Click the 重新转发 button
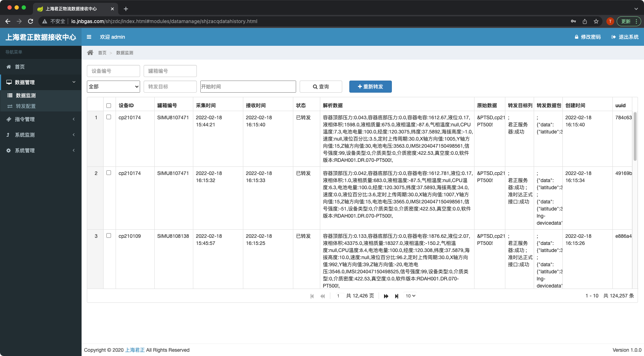Viewport: 644px width, 356px height. pyautogui.click(x=370, y=87)
